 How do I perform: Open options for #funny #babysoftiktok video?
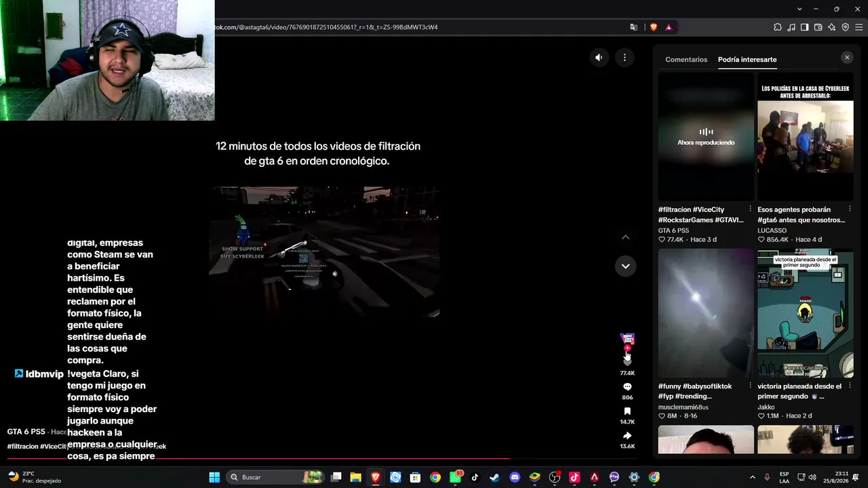(750, 386)
